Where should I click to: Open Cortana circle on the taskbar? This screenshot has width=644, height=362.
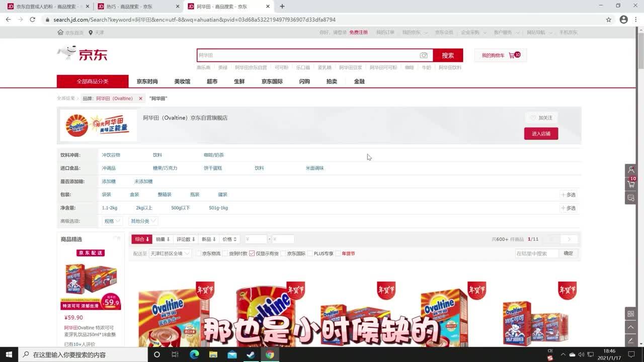(x=157, y=354)
